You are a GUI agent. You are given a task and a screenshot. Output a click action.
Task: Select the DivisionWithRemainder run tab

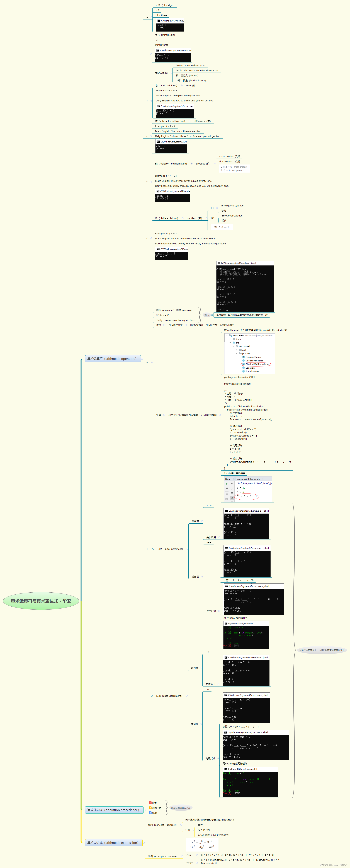248,479
